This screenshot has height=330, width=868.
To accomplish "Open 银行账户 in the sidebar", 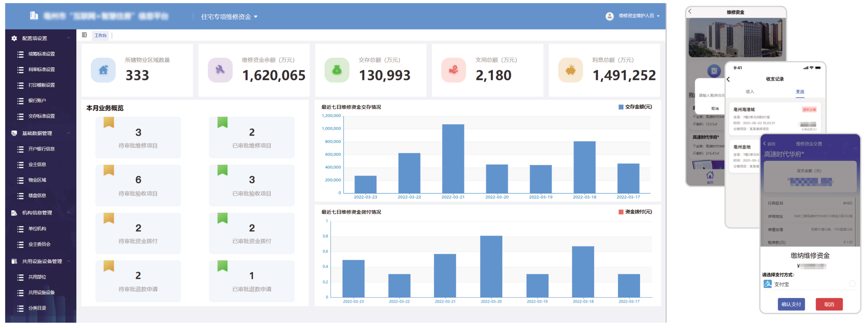I will point(37,100).
